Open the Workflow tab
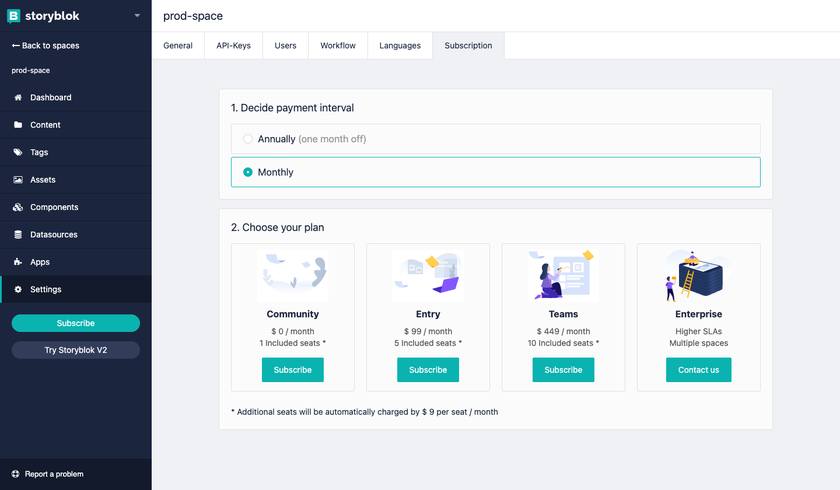 pos(338,46)
